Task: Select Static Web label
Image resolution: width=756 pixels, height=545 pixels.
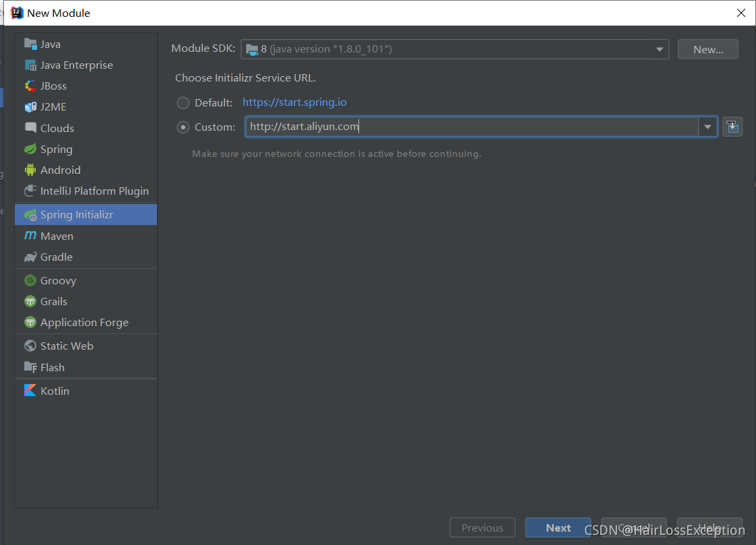Action: (x=67, y=346)
